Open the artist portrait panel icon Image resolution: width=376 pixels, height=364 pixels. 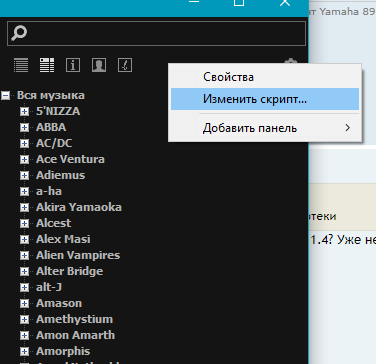pos(99,65)
